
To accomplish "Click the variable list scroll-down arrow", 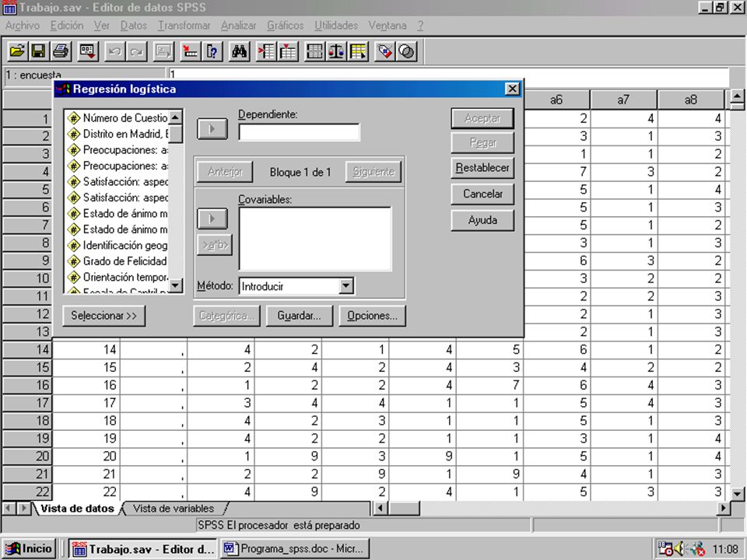I will click(176, 285).
